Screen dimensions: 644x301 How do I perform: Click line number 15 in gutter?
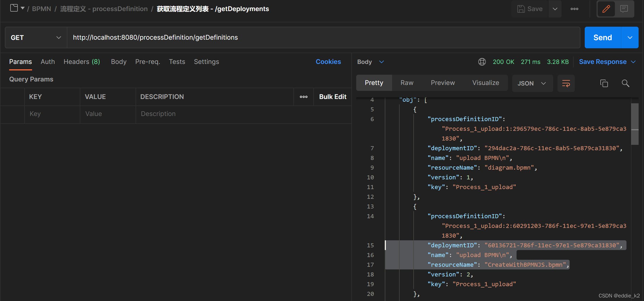point(370,245)
